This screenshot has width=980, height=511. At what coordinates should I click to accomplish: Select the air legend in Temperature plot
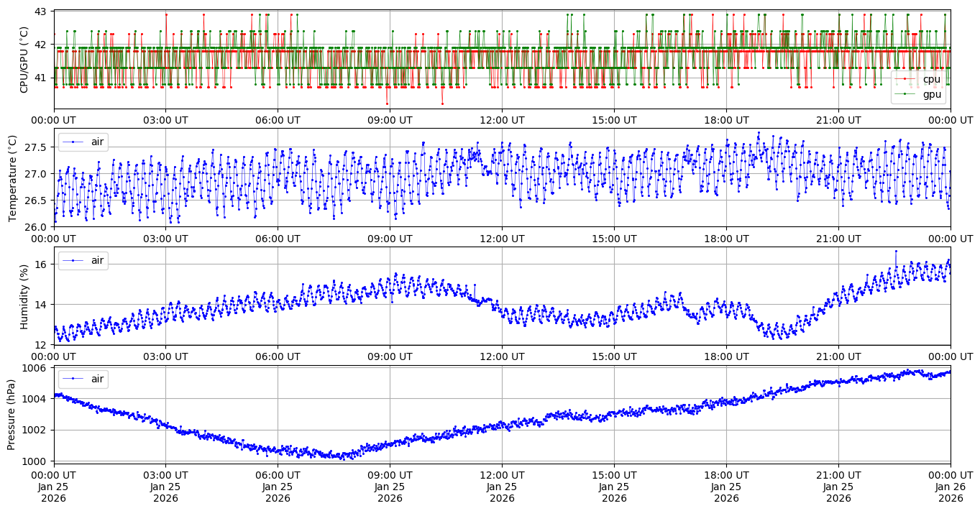97,142
